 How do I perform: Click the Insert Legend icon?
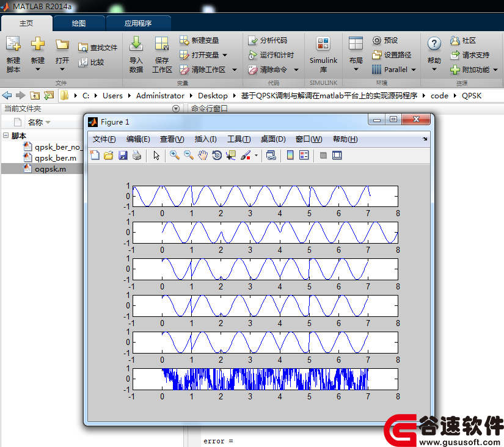click(304, 156)
